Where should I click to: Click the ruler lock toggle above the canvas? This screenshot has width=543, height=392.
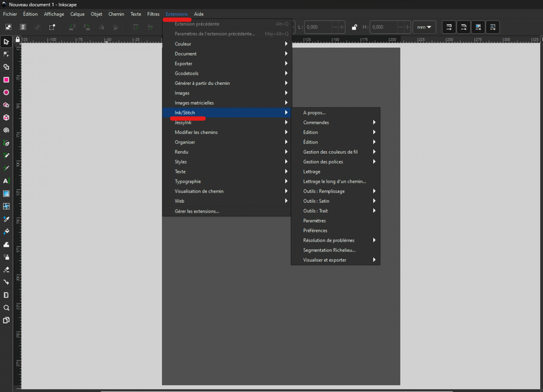[17, 39]
